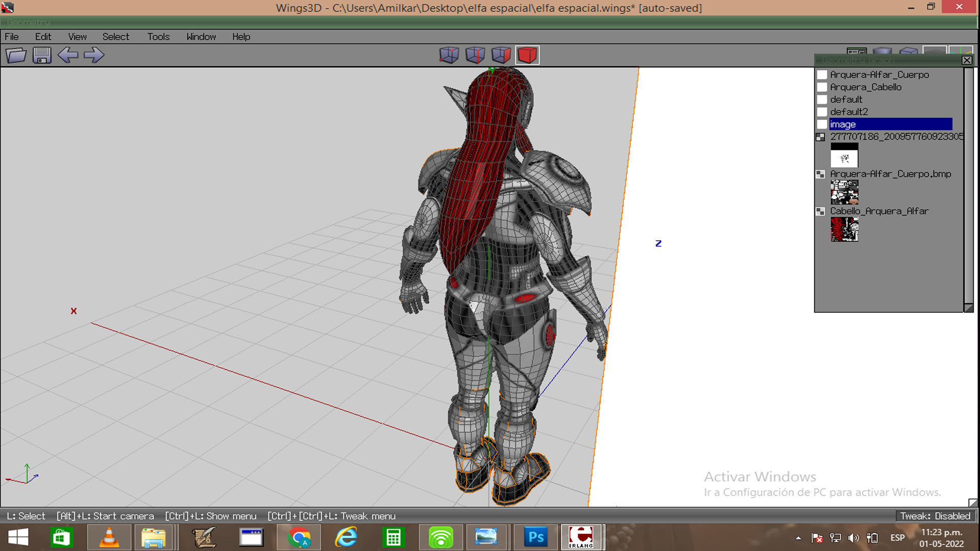Screen dimensions: 980x551
Task: Open the green calculator taskbar icon
Action: pos(393,537)
